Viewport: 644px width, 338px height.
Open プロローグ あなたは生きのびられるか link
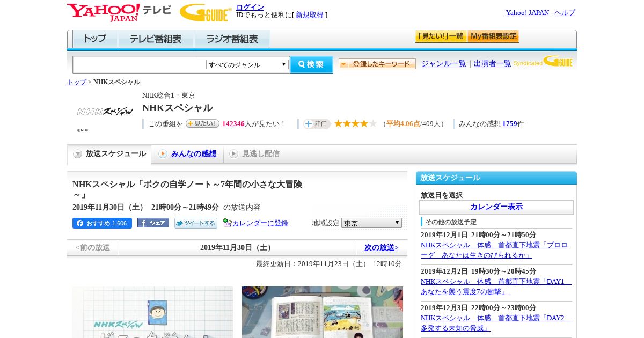(494, 250)
